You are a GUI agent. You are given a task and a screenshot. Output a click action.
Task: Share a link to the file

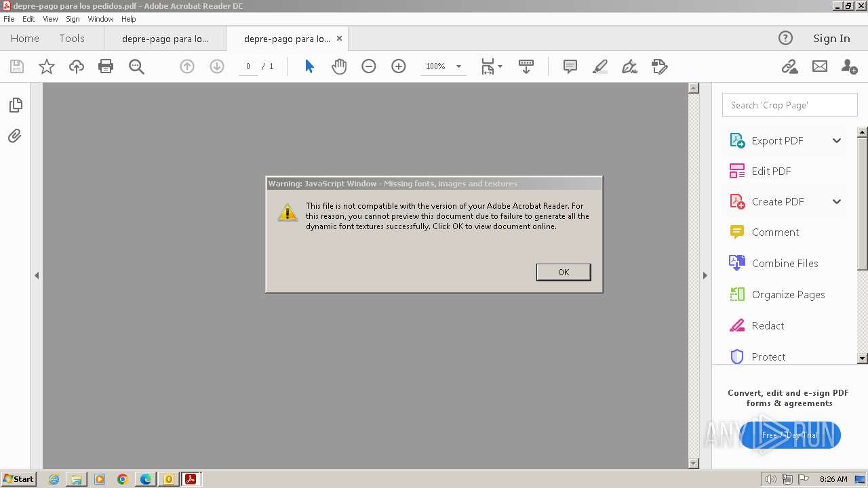789,66
